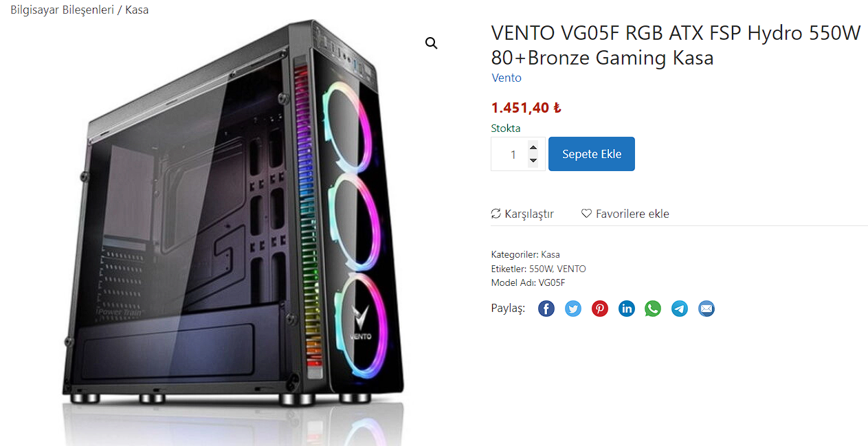Open the Kasa breadcrumb link
Viewport: 868px width, 446px height.
[x=137, y=10]
